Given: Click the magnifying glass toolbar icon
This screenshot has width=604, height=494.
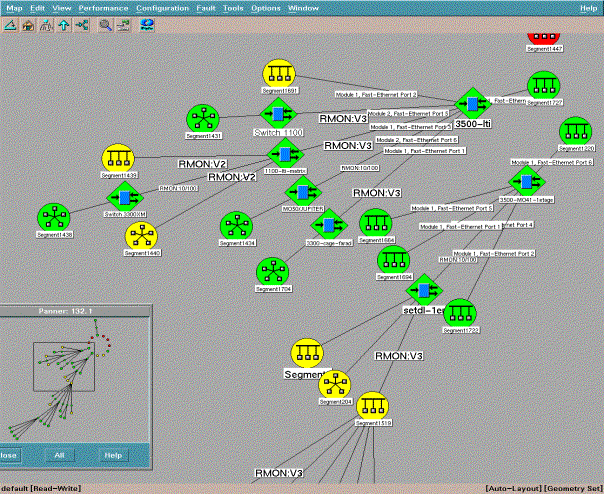Looking at the screenshot, I should (x=106, y=25).
